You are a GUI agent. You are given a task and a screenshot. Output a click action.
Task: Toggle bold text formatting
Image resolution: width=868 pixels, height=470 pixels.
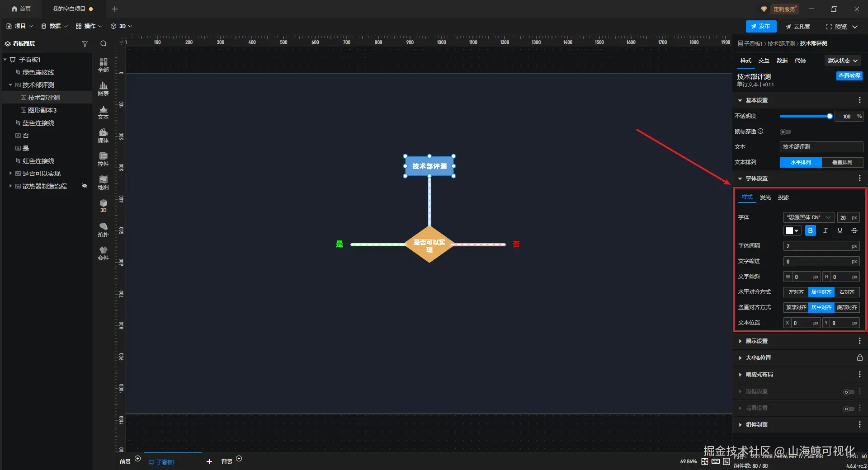[811, 230]
